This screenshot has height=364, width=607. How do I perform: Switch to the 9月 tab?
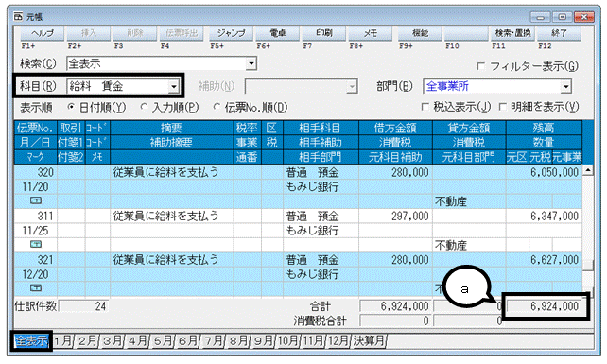(x=264, y=341)
